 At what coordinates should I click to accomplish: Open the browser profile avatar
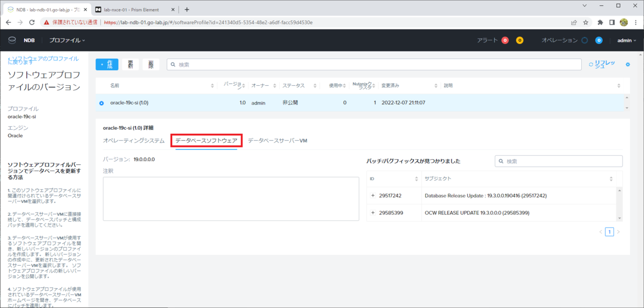click(624, 23)
